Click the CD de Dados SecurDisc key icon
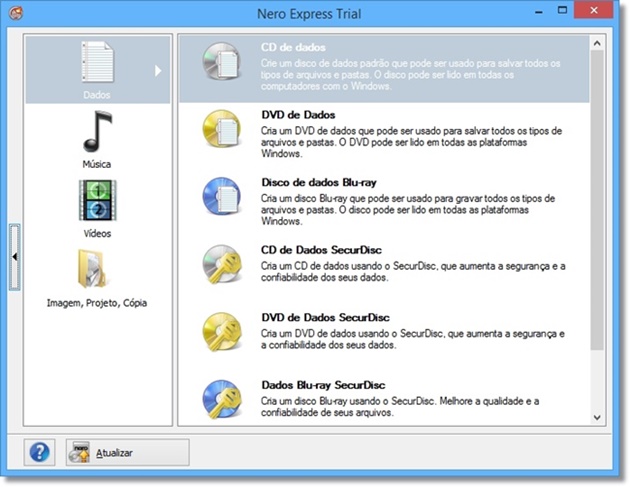630x487 pixels. (222, 264)
